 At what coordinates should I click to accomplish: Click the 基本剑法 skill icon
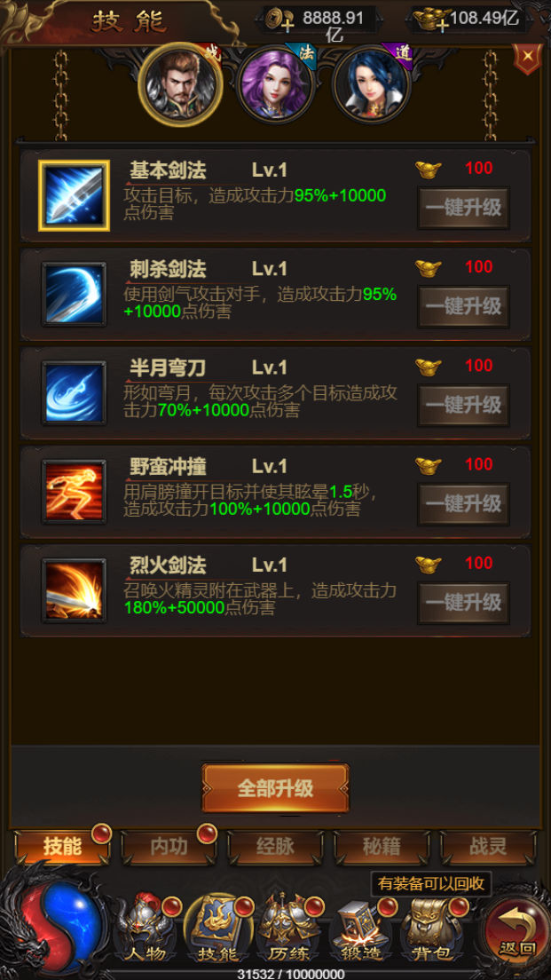click(x=74, y=195)
